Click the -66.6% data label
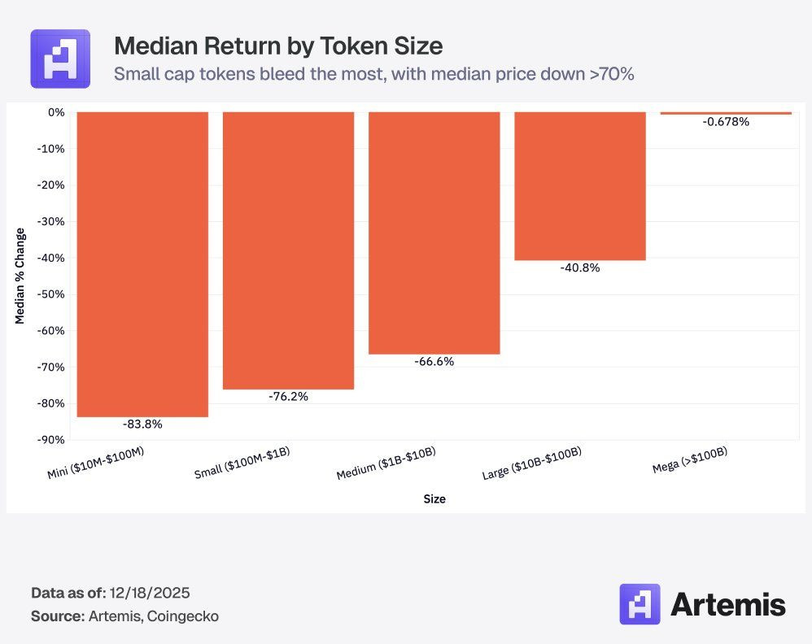Image resolution: width=812 pixels, height=644 pixels. (434, 361)
